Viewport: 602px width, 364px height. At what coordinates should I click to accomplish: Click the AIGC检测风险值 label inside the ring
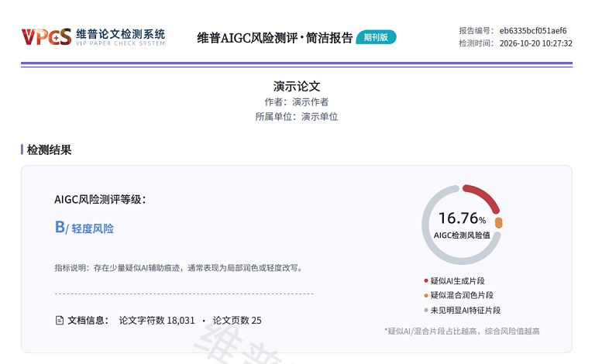(x=462, y=235)
